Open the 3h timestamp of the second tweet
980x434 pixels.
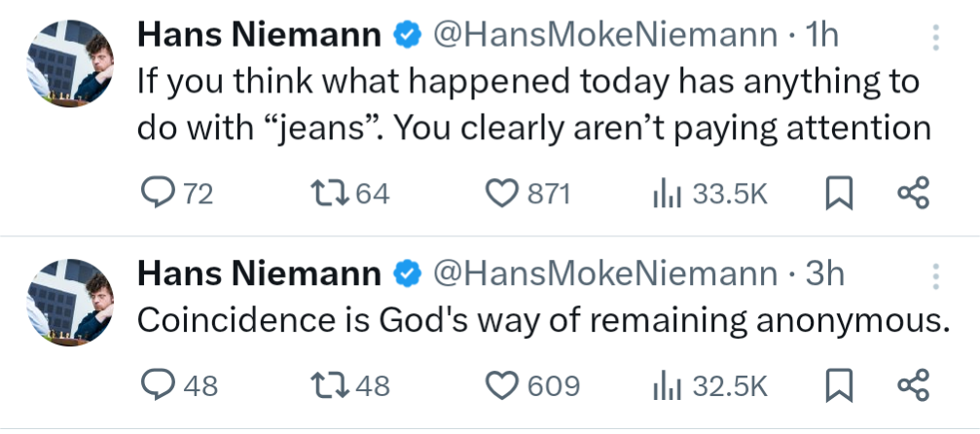click(x=826, y=275)
